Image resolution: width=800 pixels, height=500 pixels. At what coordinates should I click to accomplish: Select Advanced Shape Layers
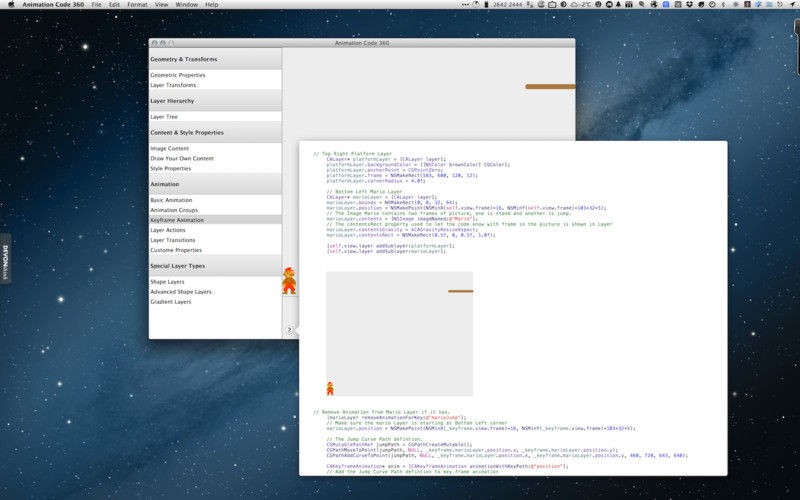(x=181, y=292)
